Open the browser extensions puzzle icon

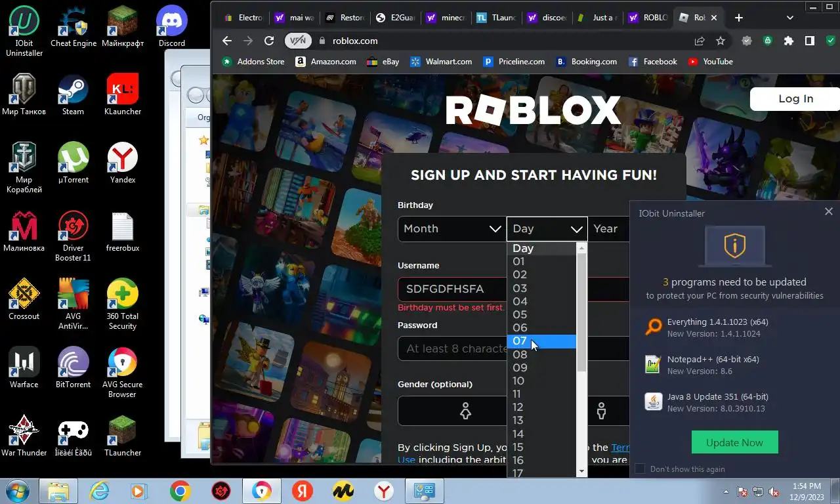(789, 41)
